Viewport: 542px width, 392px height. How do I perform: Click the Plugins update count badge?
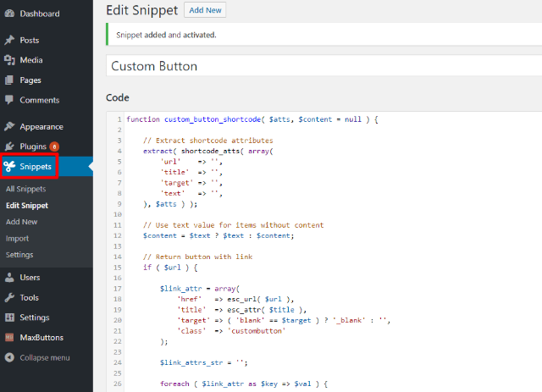(54, 146)
